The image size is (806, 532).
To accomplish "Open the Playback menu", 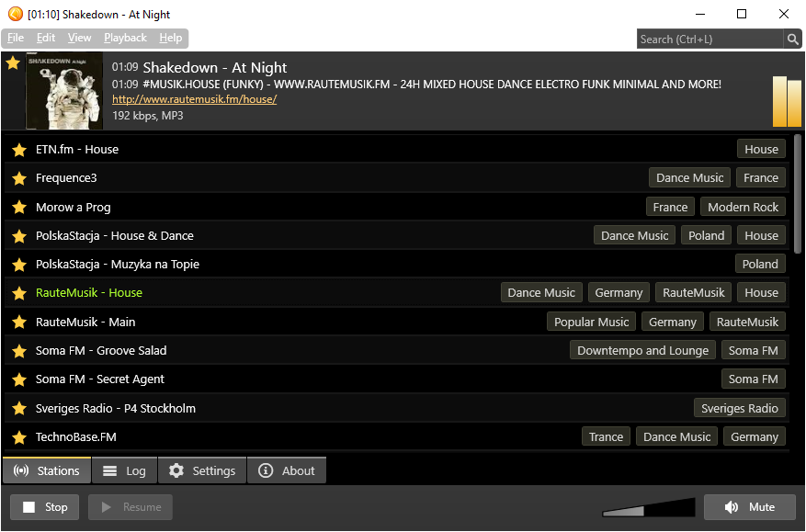I will click(x=125, y=38).
